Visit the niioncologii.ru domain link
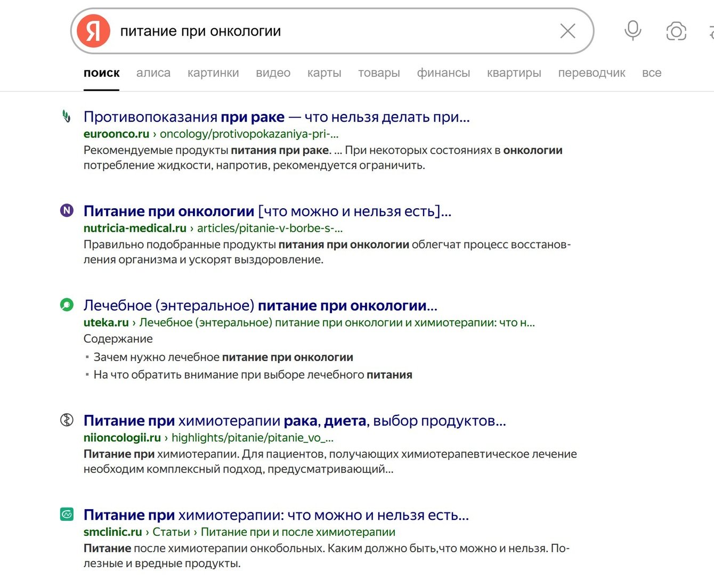Image resolution: width=714 pixels, height=588 pixels. (x=122, y=438)
